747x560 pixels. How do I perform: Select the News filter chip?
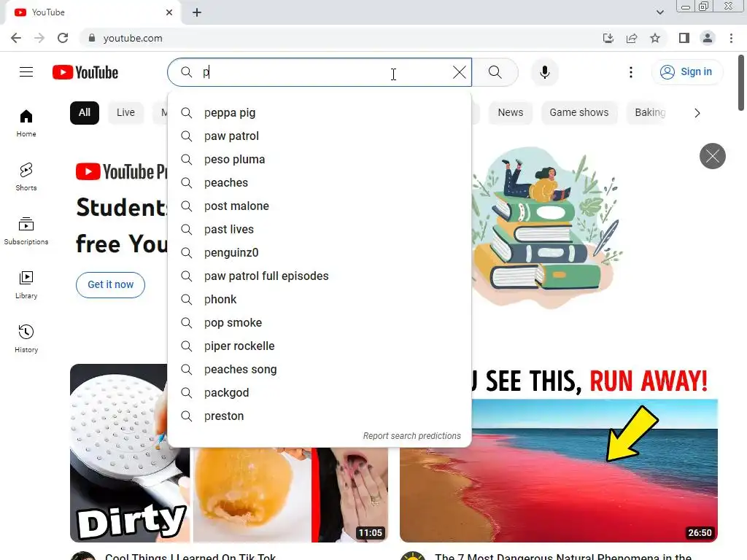(x=510, y=113)
